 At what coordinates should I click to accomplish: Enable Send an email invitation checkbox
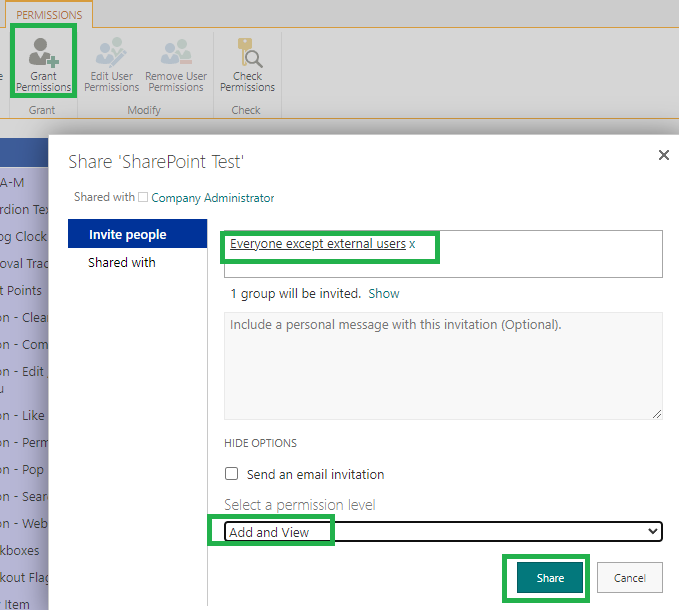click(x=231, y=474)
